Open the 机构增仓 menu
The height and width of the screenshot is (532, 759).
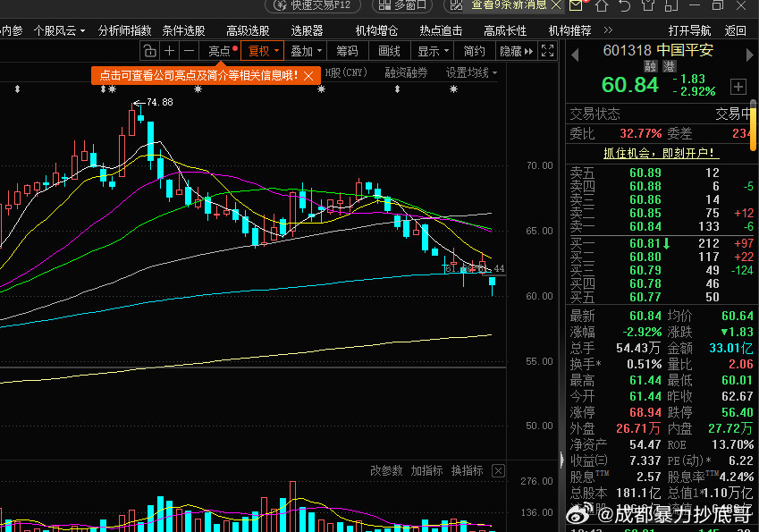click(x=376, y=30)
